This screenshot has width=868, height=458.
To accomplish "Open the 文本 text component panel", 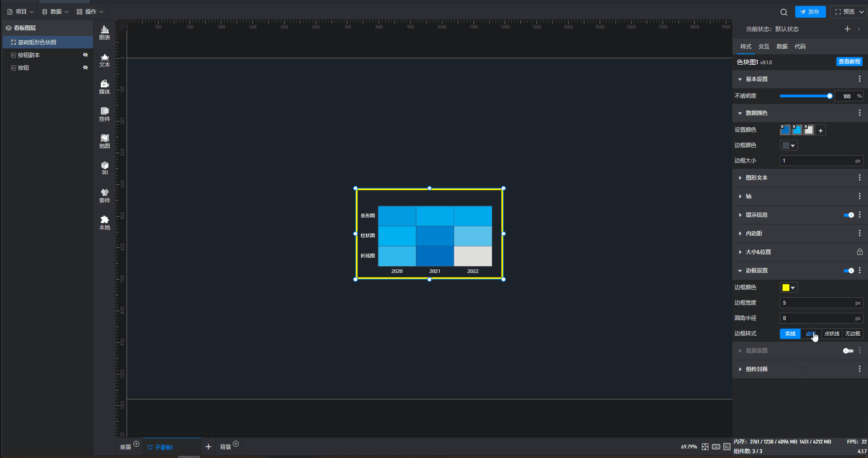I will click(x=104, y=60).
